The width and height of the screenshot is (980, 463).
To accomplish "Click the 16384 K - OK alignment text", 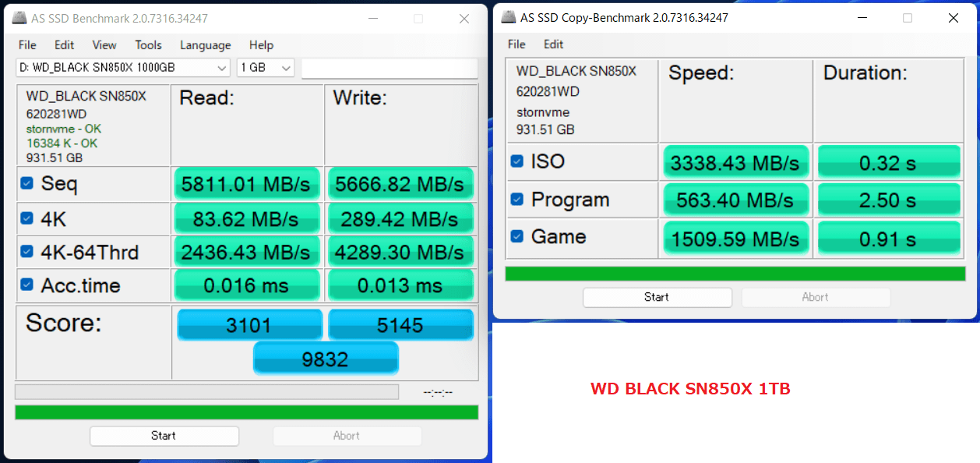I will (62, 143).
